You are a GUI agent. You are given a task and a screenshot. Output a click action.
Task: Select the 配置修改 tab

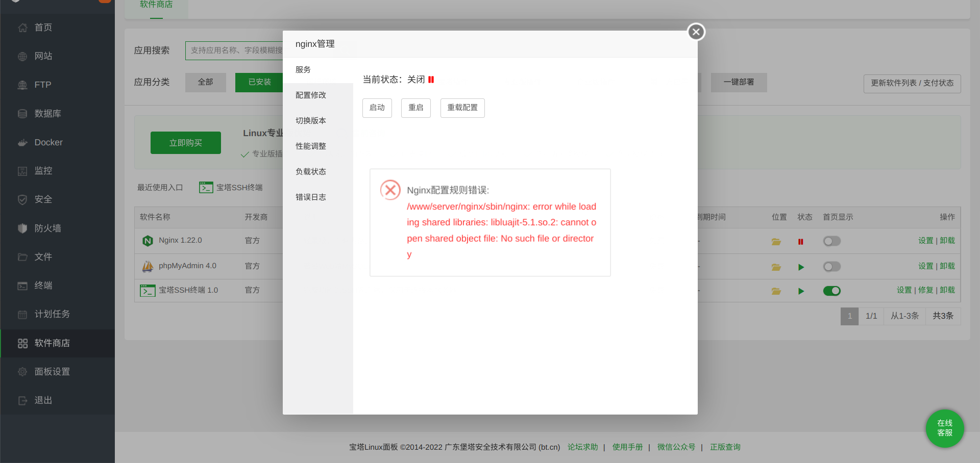pyautogui.click(x=318, y=95)
